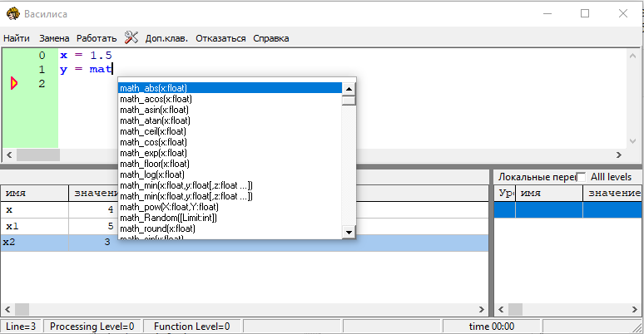Open the Найти menu
This screenshot has width=644, height=334.
point(17,38)
